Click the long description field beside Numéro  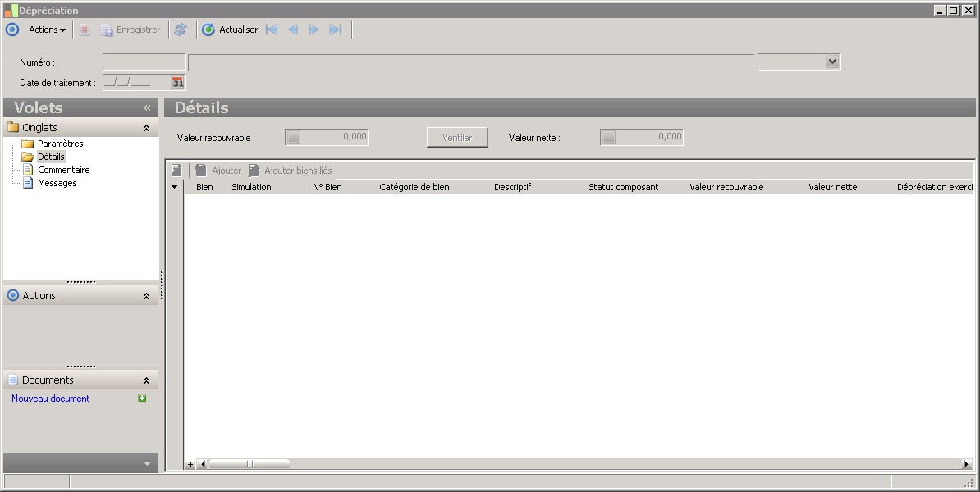(472, 61)
